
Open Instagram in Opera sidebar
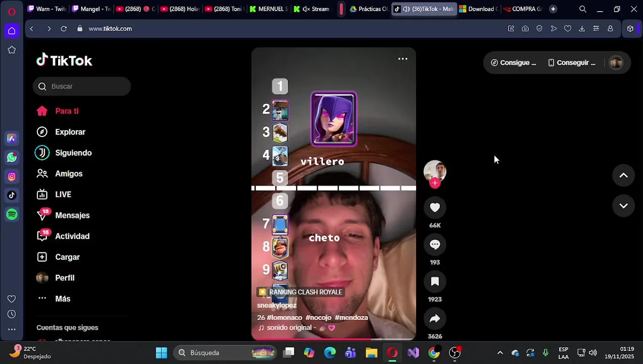coord(12,176)
